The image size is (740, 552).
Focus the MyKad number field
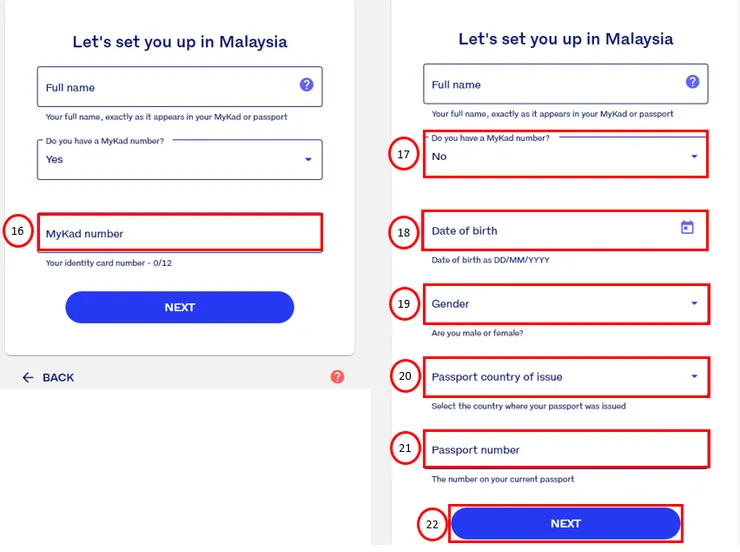pos(180,233)
